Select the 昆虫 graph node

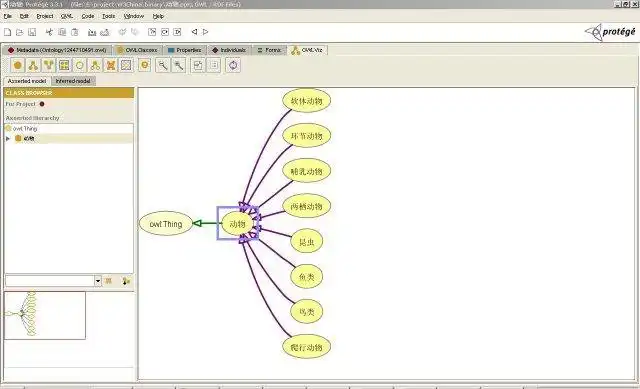click(x=307, y=242)
